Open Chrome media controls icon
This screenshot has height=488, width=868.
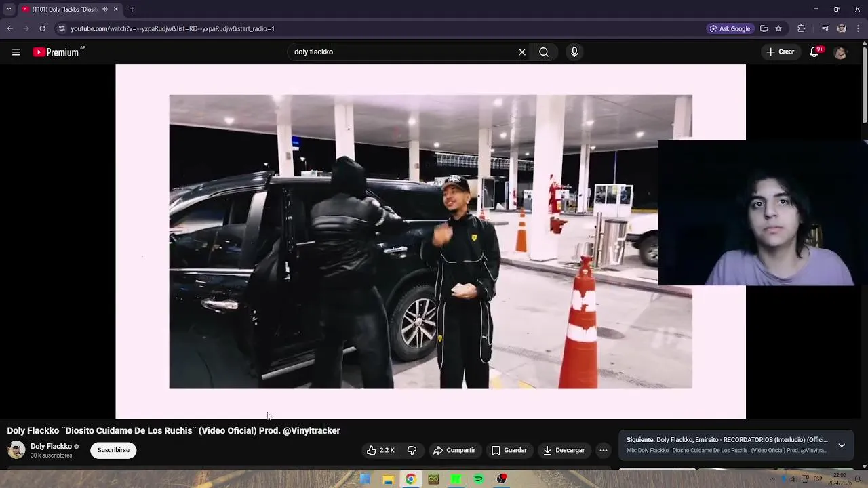825,28
